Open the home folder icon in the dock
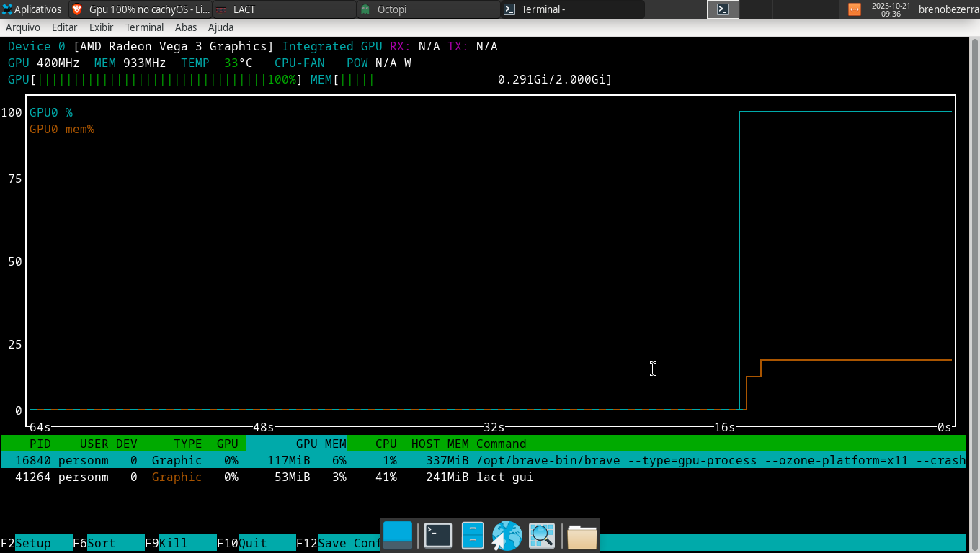Screen dimensions: 980x553 pyautogui.click(x=582, y=536)
